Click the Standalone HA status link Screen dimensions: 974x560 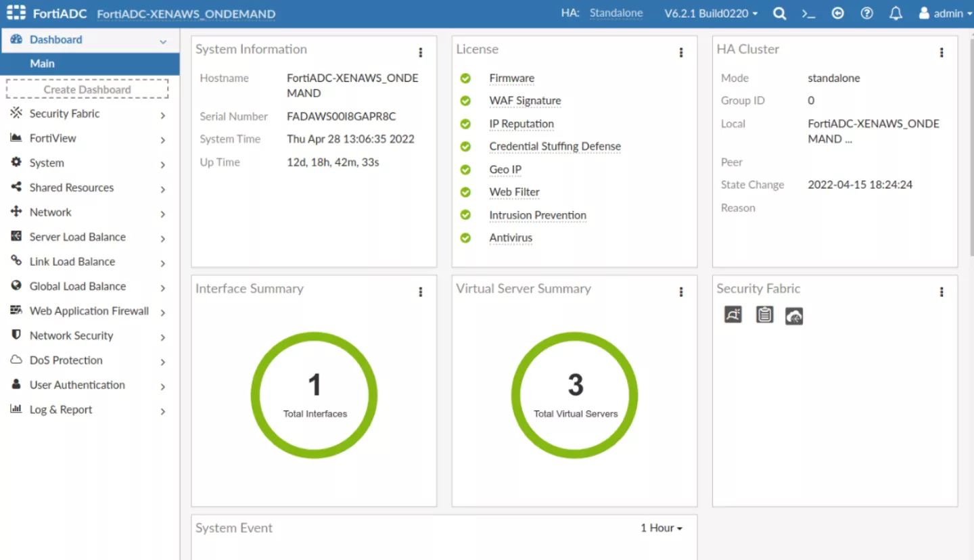pos(616,13)
